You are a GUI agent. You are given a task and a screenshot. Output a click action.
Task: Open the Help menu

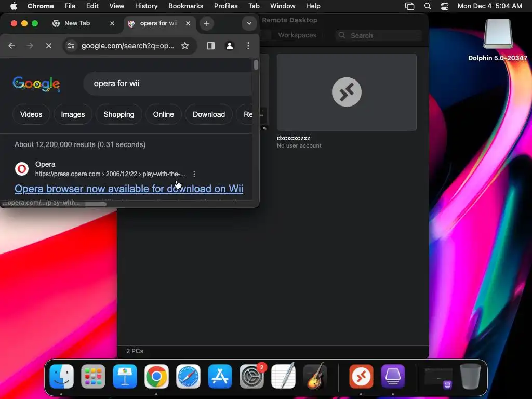pos(313,6)
